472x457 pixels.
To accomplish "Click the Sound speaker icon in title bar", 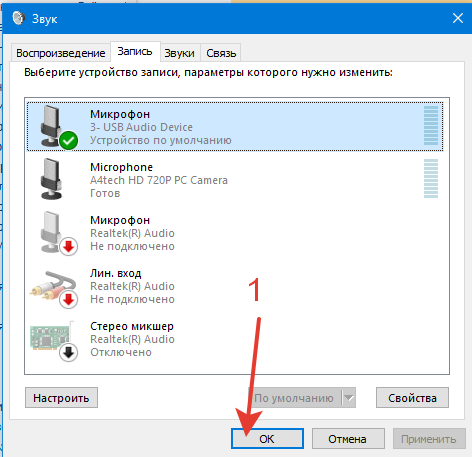I will (x=18, y=18).
